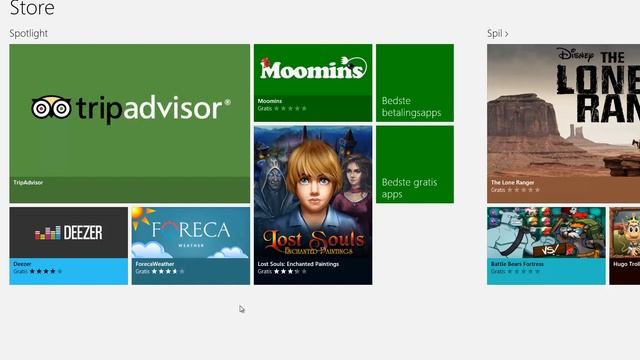Image resolution: width=640 pixels, height=360 pixels.
Task: Open the Hugo Troll game tile
Action: (624, 246)
